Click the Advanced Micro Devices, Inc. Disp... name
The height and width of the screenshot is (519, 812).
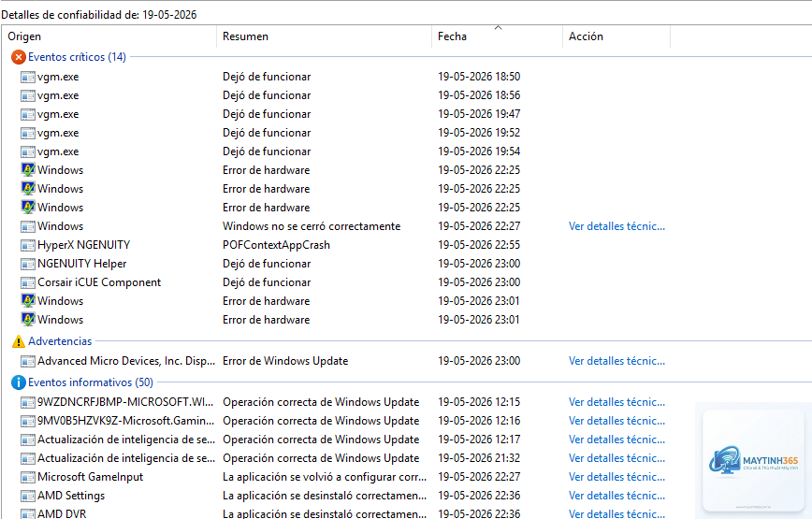click(126, 361)
